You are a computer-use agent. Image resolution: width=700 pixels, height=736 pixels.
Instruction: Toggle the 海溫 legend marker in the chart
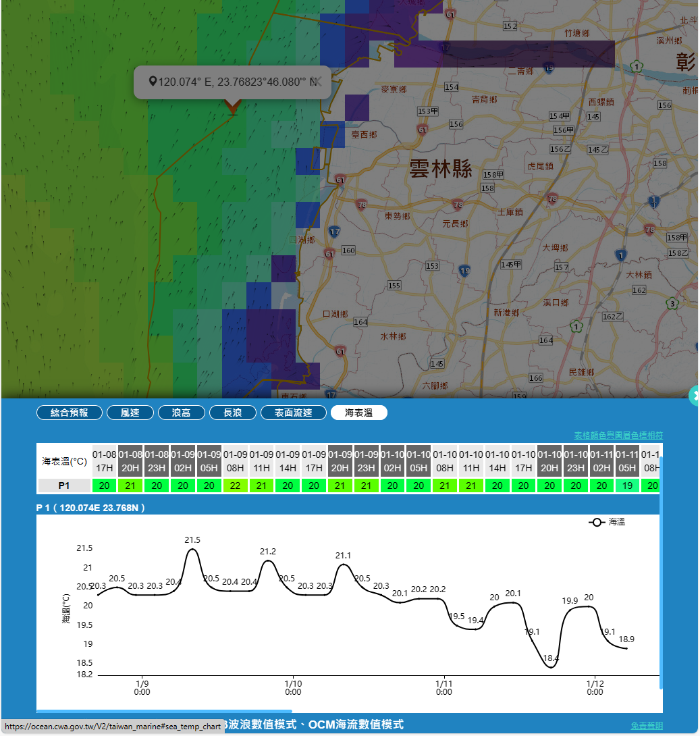click(597, 523)
